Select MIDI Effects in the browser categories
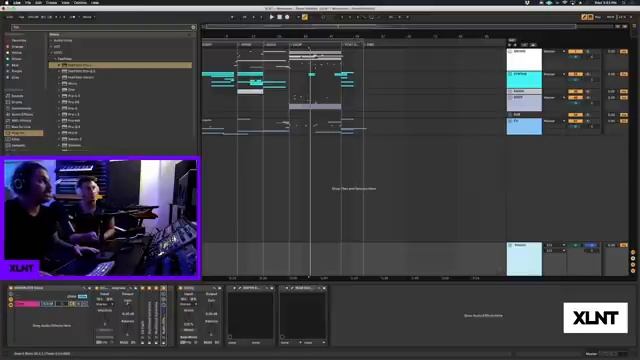640x360 pixels. (x=21, y=121)
